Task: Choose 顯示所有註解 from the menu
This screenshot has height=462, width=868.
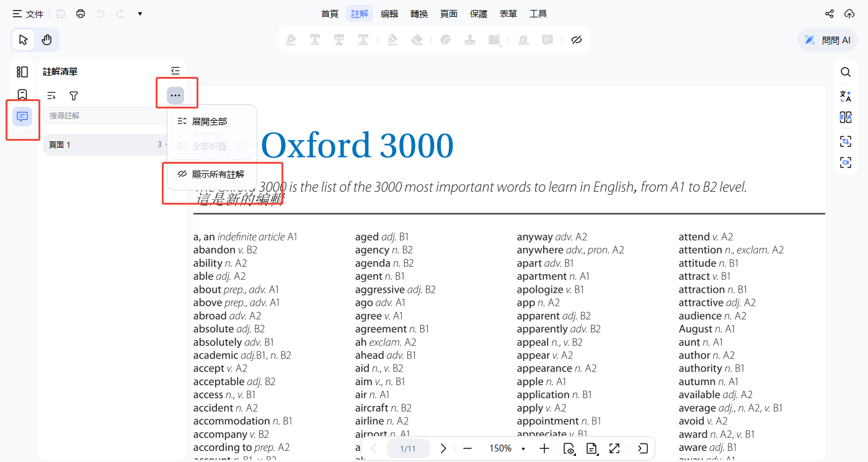Action: [212, 174]
